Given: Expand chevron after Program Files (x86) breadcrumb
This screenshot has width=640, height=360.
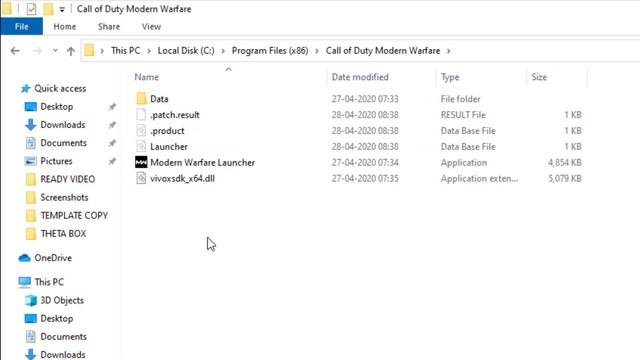Looking at the screenshot, I should tap(317, 51).
